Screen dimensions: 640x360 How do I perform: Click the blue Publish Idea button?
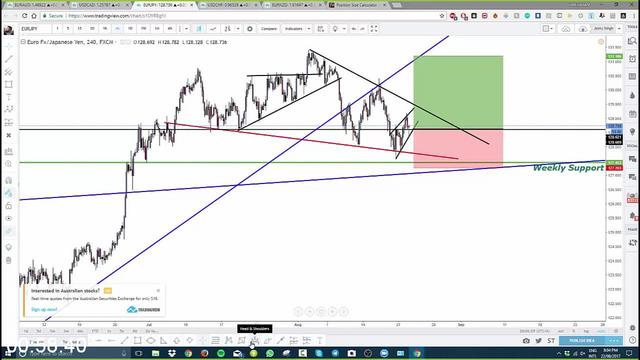tap(582, 340)
